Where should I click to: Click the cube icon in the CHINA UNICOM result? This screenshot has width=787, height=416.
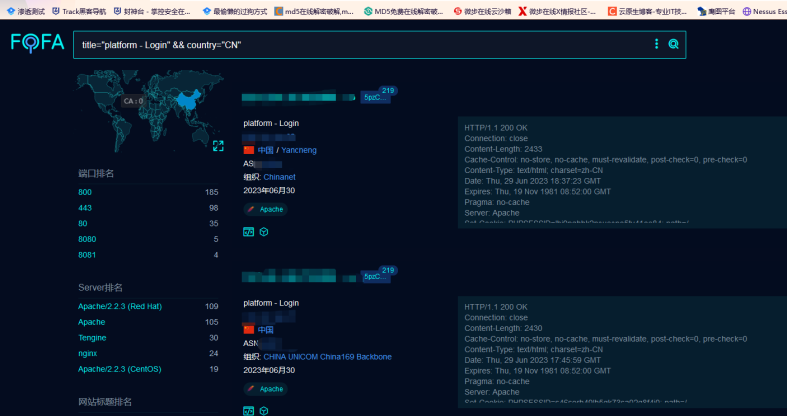point(264,411)
